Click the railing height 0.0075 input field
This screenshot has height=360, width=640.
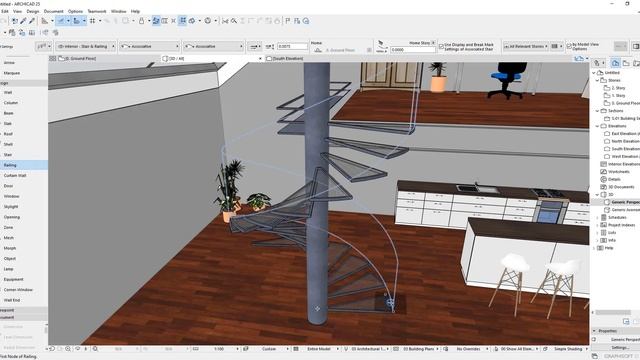point(292,47)
